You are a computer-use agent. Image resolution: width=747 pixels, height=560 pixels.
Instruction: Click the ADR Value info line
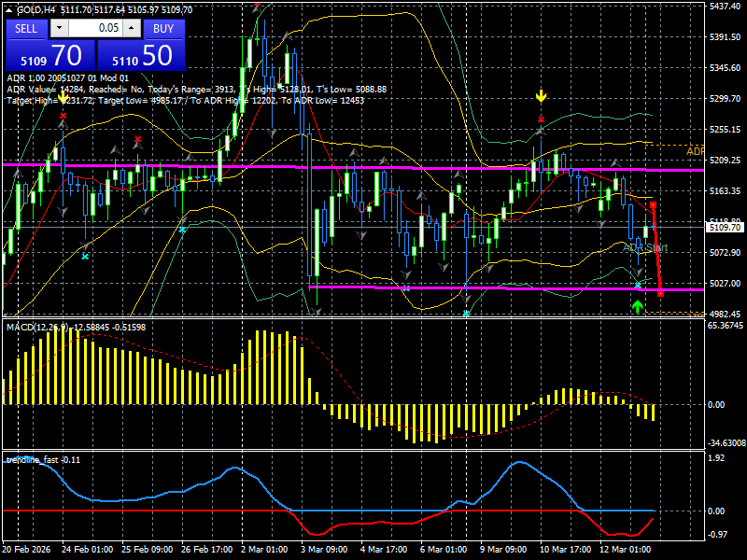click(x=196, y=90)
